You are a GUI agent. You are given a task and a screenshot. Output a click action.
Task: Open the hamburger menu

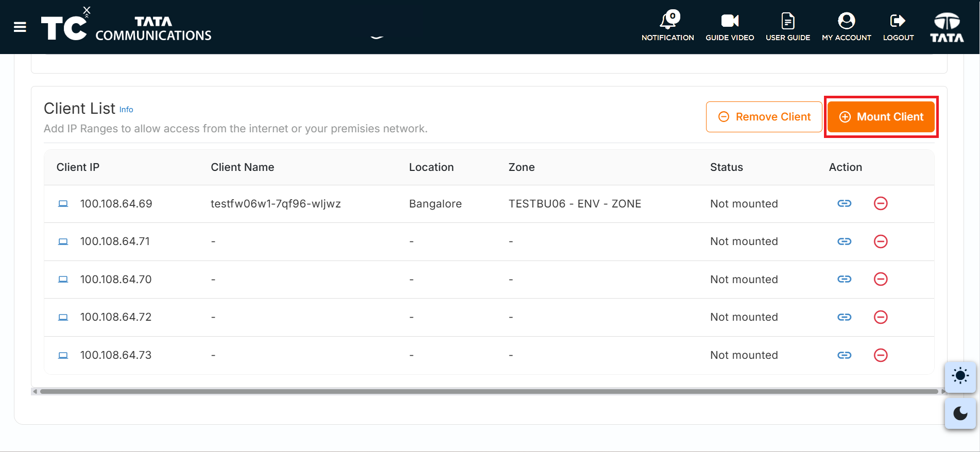20,27
